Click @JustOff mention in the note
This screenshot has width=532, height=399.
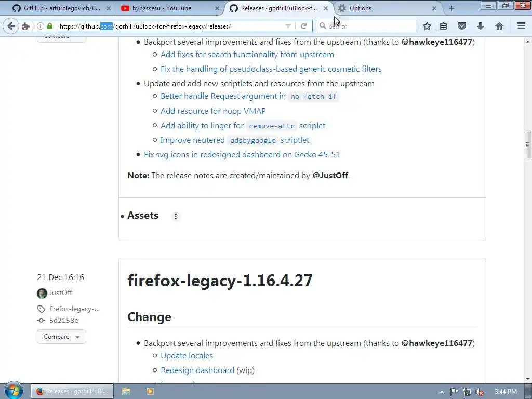click(x=330, y=176)
